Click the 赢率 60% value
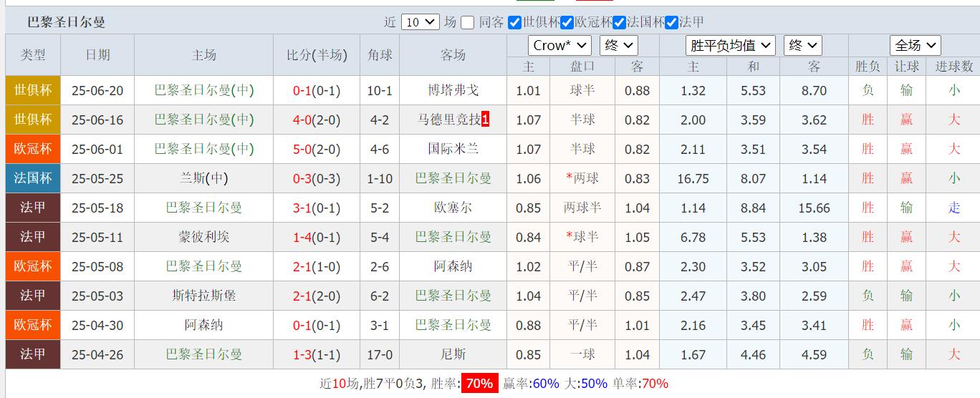Screen dimensions: 980x398 click(x=546, y=384)
